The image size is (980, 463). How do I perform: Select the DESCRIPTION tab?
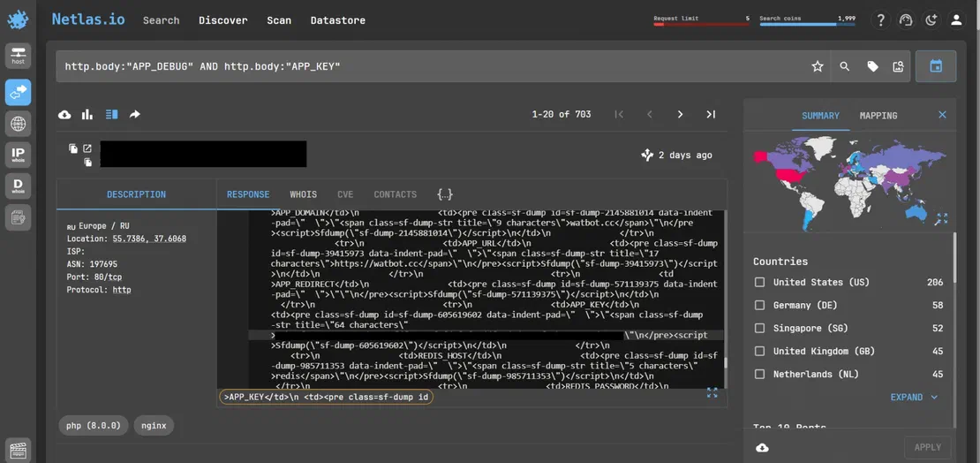coord(136,194)
